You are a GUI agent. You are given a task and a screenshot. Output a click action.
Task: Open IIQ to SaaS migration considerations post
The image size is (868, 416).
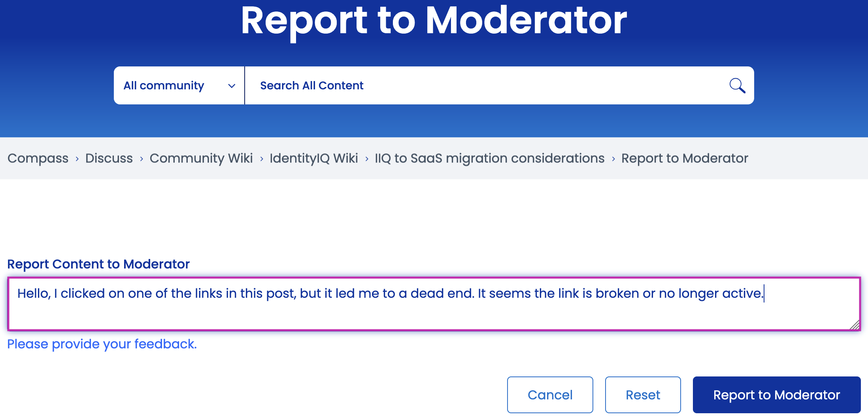(x=489, y=158)
